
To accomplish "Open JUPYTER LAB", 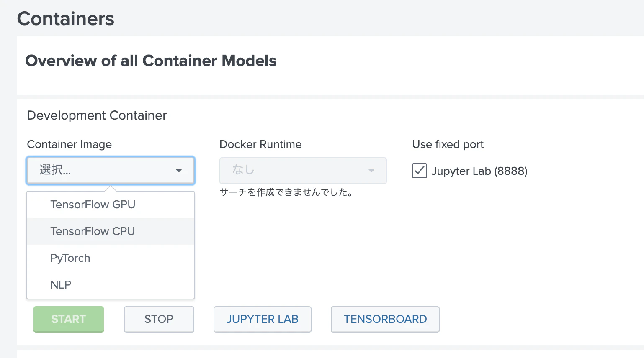I will point(263,319).
